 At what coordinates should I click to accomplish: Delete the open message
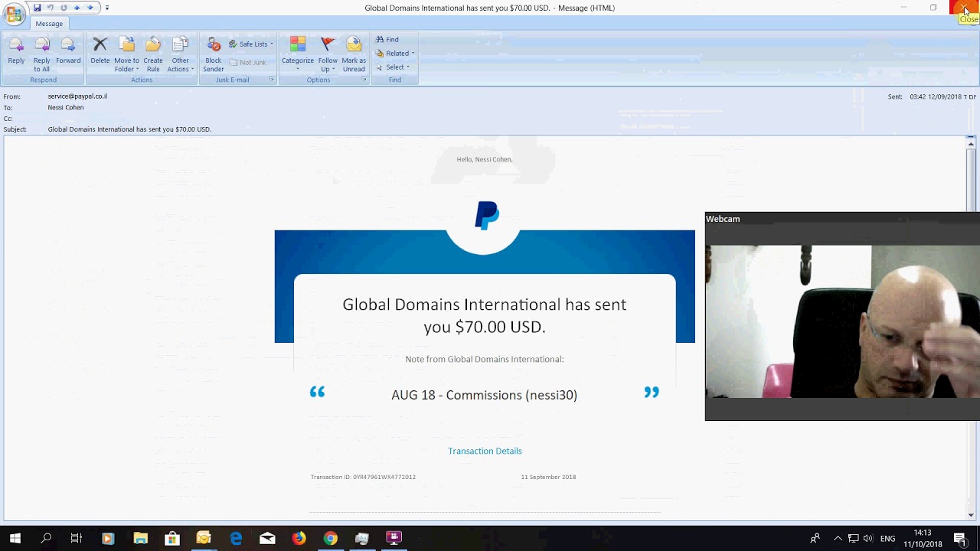click(100, 54)
